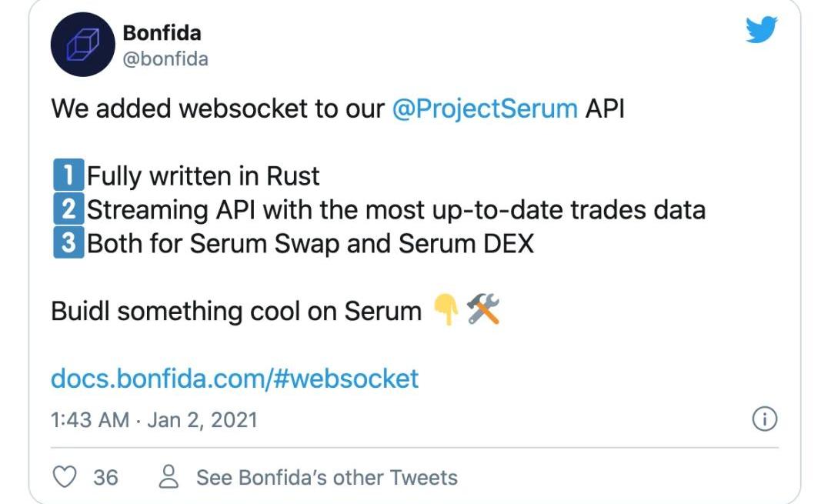Click the 1:43 AM · Jan 2, 2021 timestamp
Screen dimensions: 831x504
(x=154, y=419)
